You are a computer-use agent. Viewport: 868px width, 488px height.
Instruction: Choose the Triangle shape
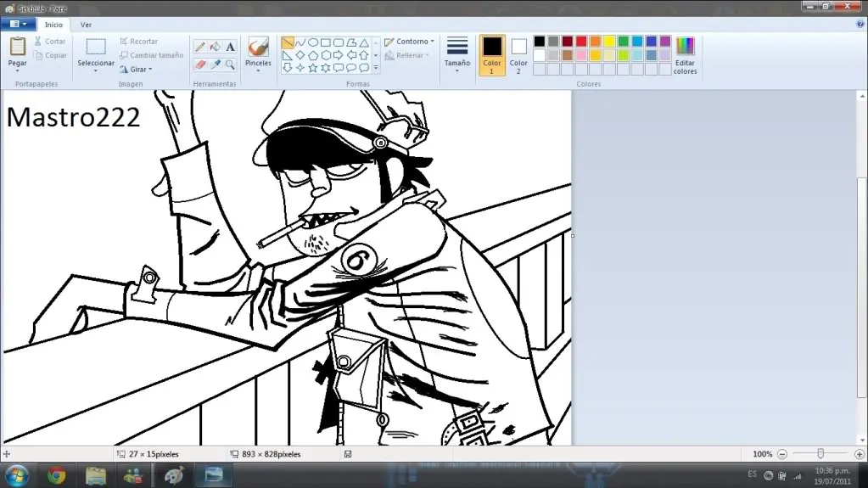364,42
